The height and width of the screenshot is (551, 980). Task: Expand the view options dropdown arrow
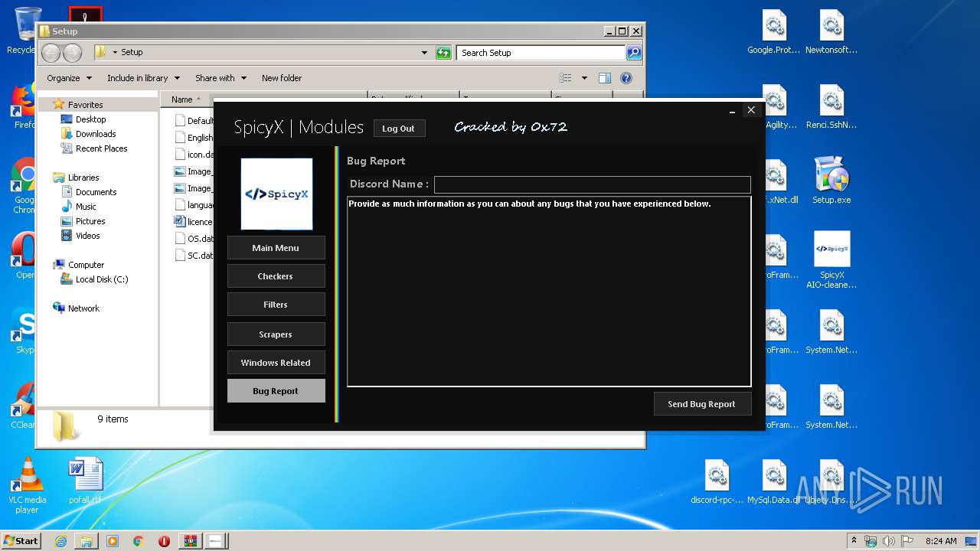[x=584, y=78]
